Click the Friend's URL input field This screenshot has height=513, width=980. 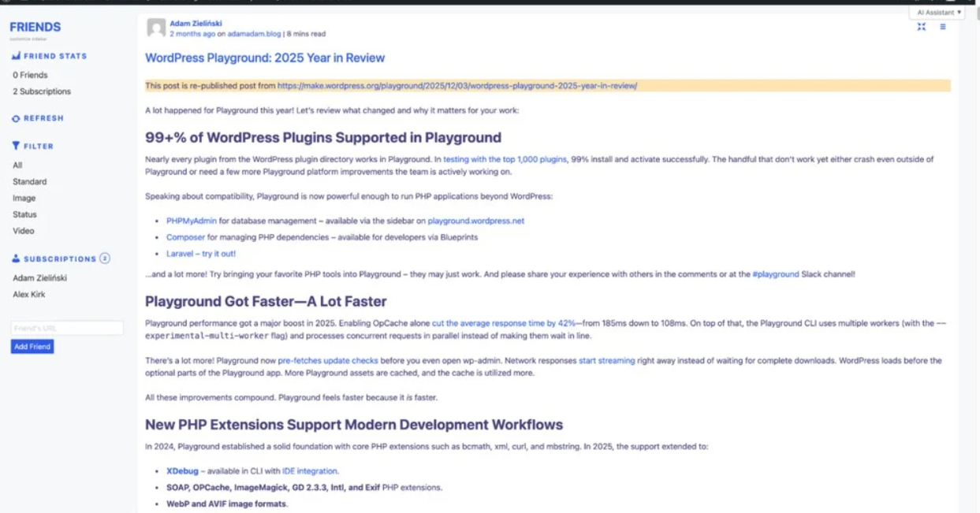[x=67, y=328]
